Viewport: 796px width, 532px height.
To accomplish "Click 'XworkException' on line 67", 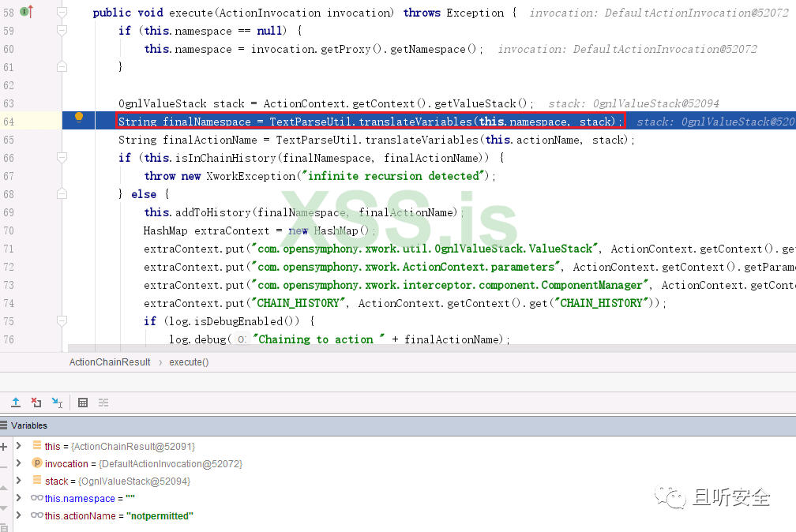I will point(251,176).
